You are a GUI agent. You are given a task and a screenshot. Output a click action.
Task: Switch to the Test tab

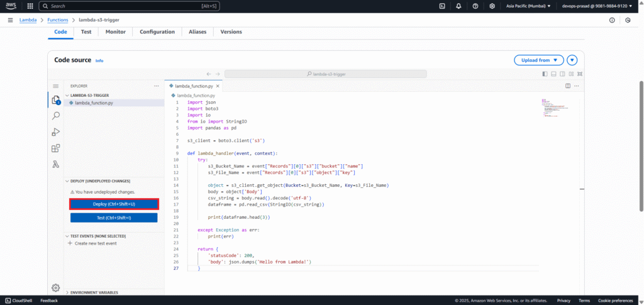tap(86, 32)
